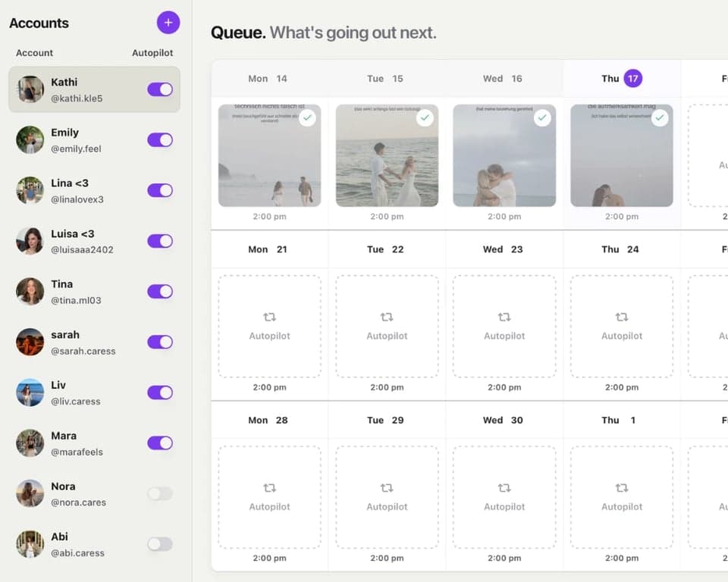728x582 pixels.
Task: Open the Tue 15 posted thumbnail
Action: [387, 155]
